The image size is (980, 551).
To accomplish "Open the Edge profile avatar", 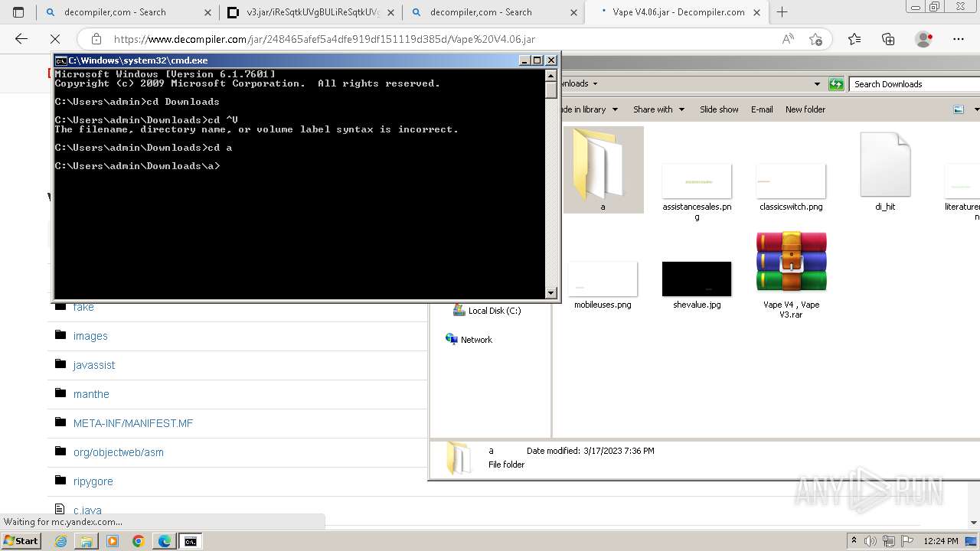I will 924,39.
